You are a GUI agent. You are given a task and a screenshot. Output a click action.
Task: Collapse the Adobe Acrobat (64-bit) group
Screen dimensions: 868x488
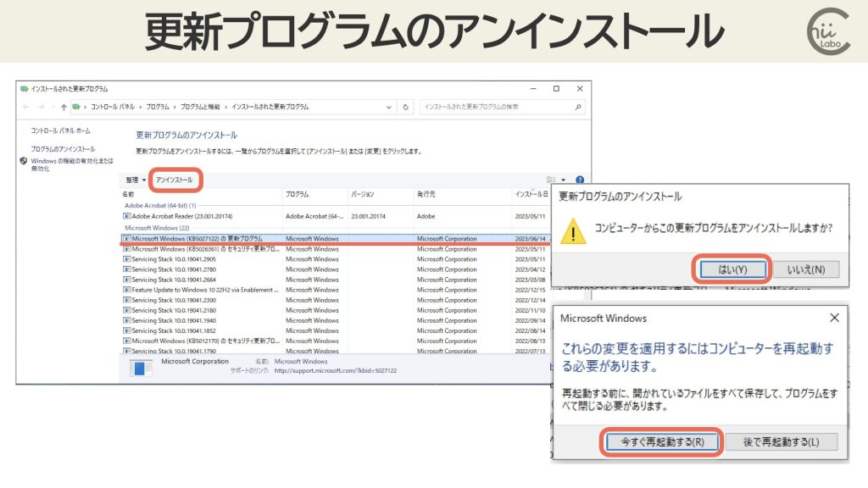[x=160, y=205]
